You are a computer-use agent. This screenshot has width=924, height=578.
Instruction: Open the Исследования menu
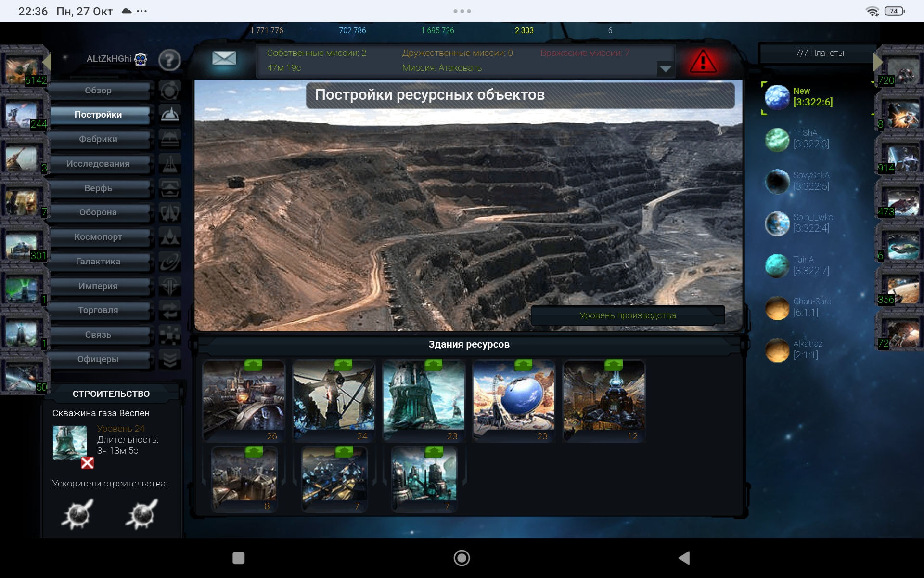pyautogui.click(x=98, y=164)
